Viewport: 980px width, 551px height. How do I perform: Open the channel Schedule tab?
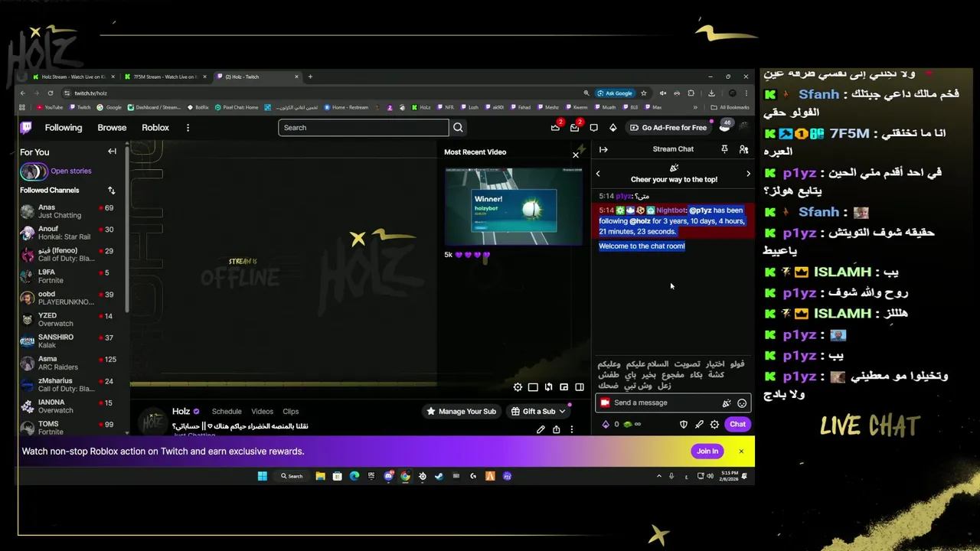click(x=227, y=412)
